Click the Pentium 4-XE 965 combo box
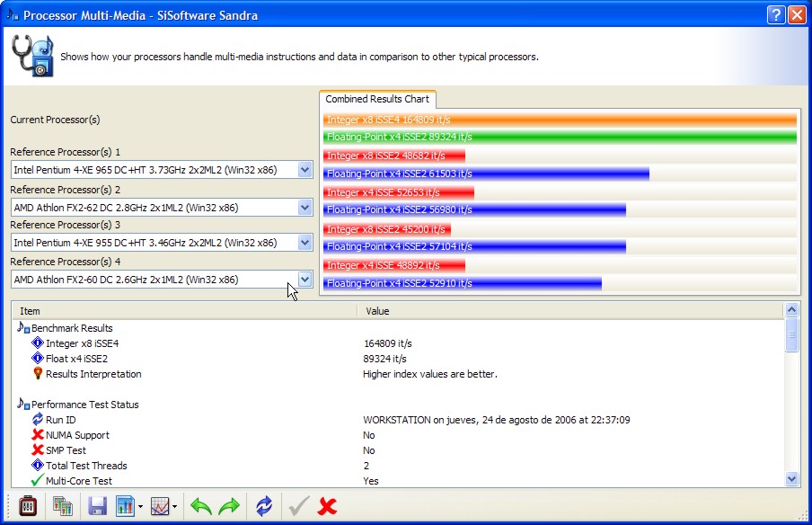 (x=162, y=170)
